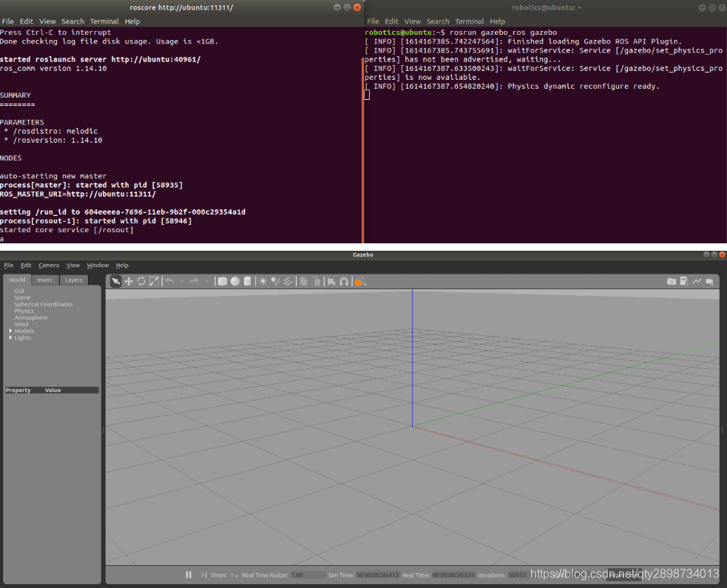Image resolution: width=727 pixels, height=588 pixels.
Task: Insert a sphere shape in Gazebo
Action: click(x=235, y=281)
